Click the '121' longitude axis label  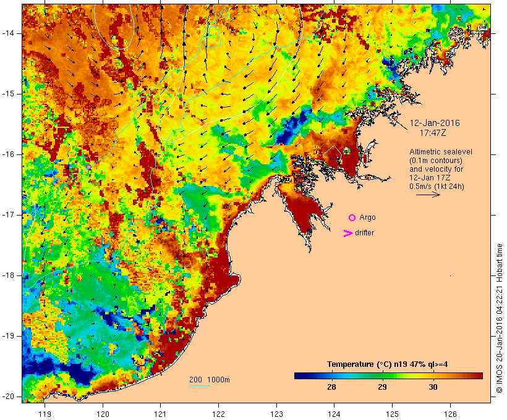coord(160,414)
